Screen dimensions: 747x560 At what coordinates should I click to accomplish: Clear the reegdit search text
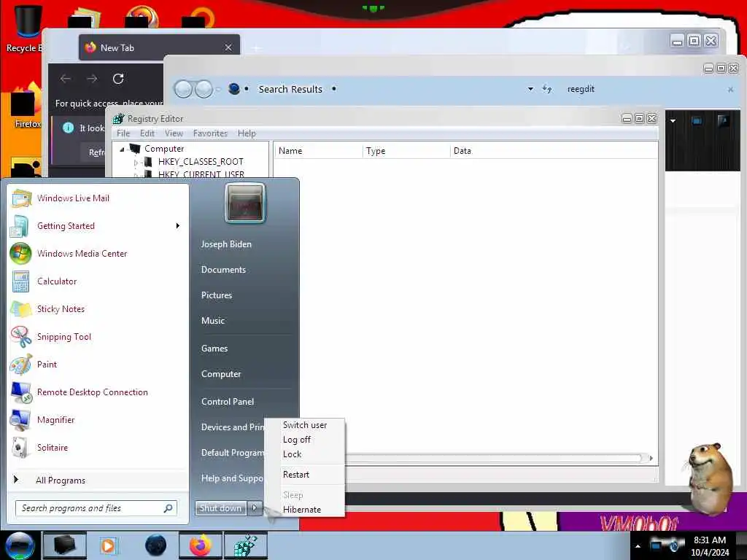pyautogui.click(x=730, y=90)
